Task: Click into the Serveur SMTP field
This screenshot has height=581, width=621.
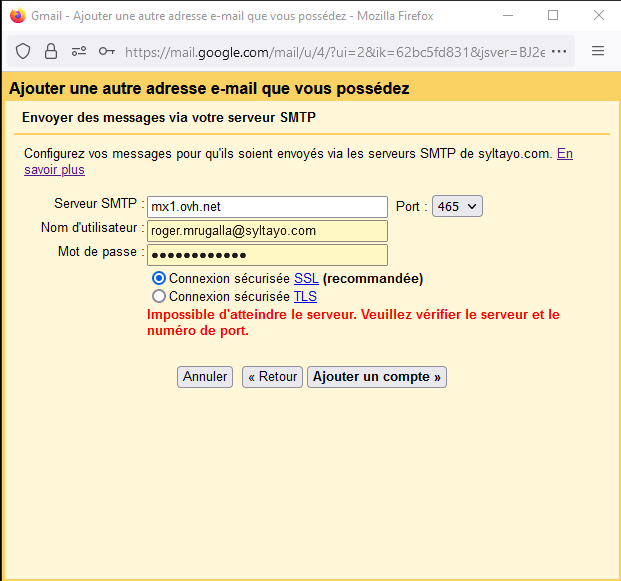Action: click(267, 207)
